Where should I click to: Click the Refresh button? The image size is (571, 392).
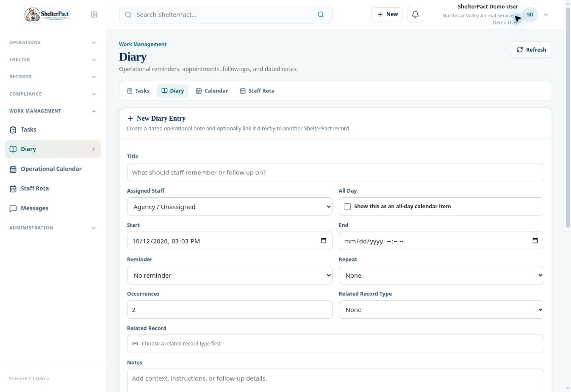531,50
